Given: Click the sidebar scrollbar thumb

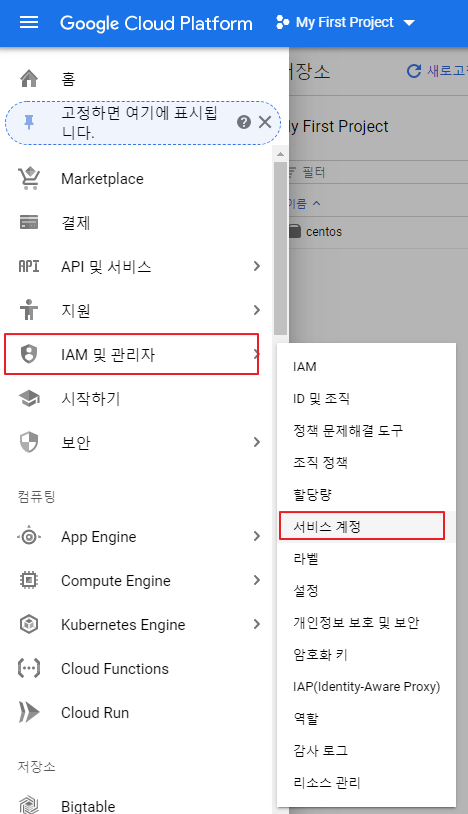Looking at the screenshot, I should (x=281, y=248).
